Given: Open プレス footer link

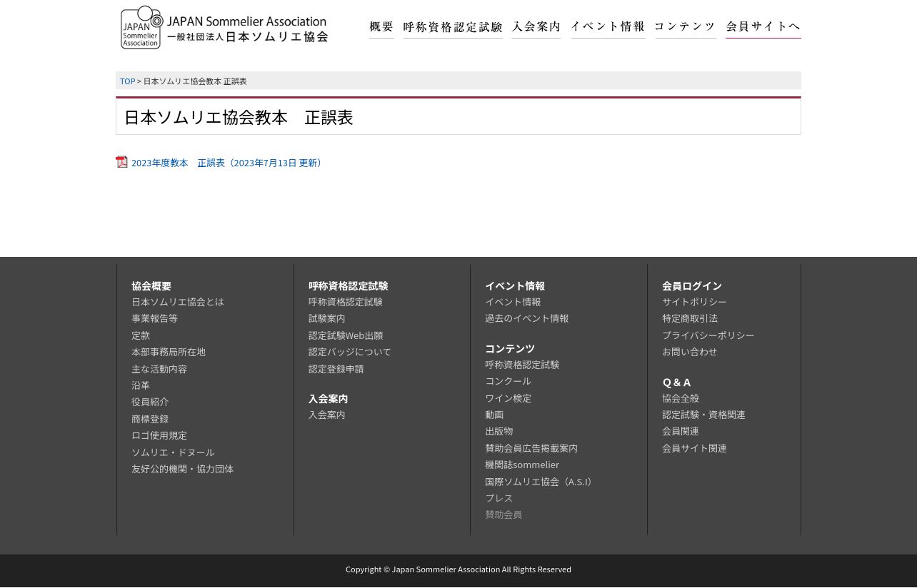Looking at the screenshot, I should point(499,498).
